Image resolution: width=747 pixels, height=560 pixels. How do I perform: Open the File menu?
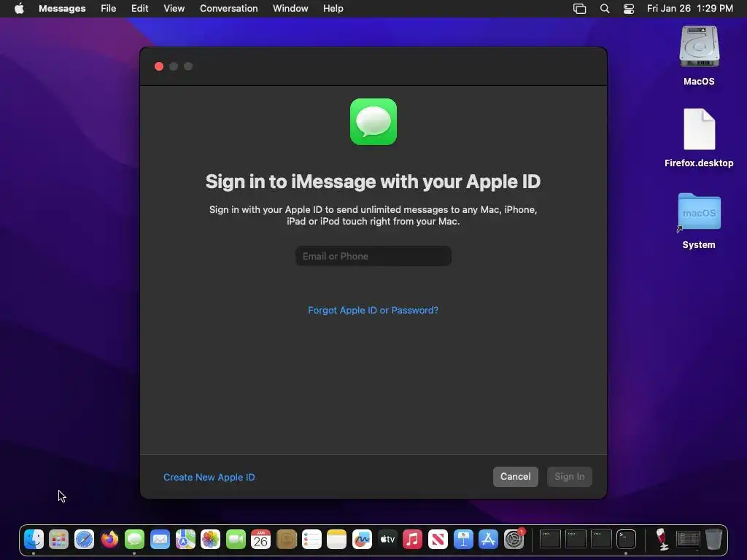[x=109, y=9]
